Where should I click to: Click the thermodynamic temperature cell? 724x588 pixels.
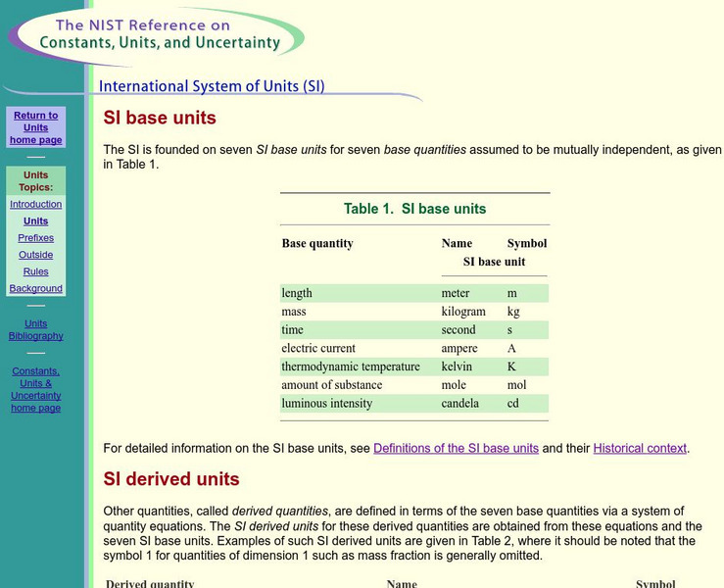pos(351,367)
